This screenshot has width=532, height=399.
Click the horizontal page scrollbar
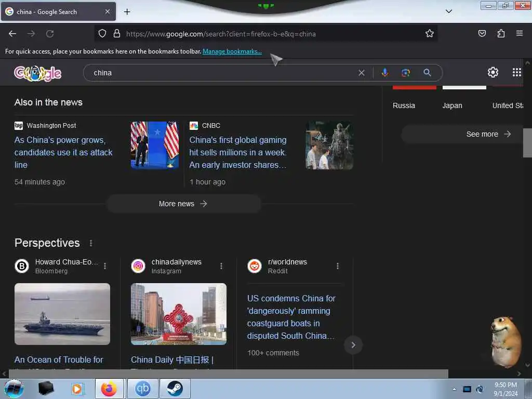pyautogui.click(x=229, y=374)
